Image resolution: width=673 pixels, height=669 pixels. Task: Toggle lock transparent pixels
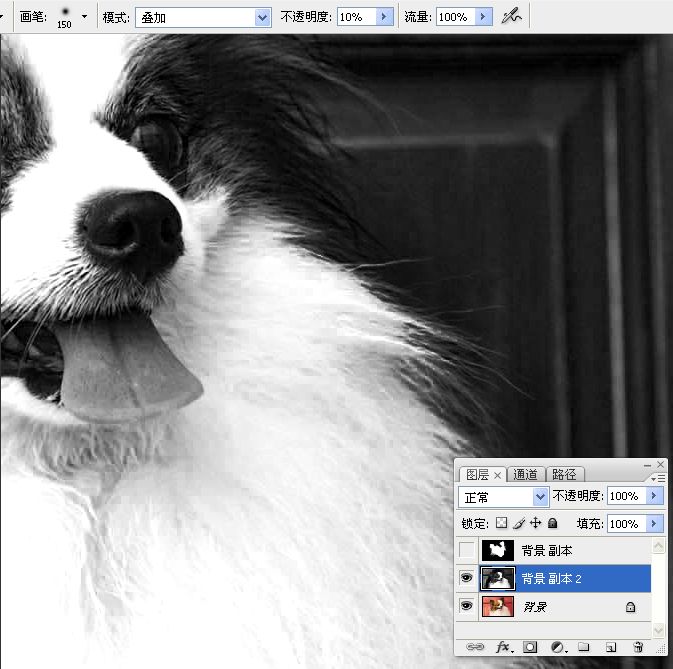[x=501, y=523]
